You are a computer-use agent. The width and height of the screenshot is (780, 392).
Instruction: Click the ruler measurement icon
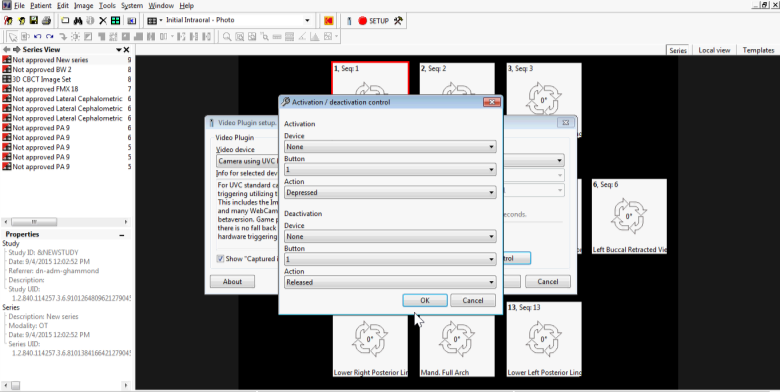(277, 36)
